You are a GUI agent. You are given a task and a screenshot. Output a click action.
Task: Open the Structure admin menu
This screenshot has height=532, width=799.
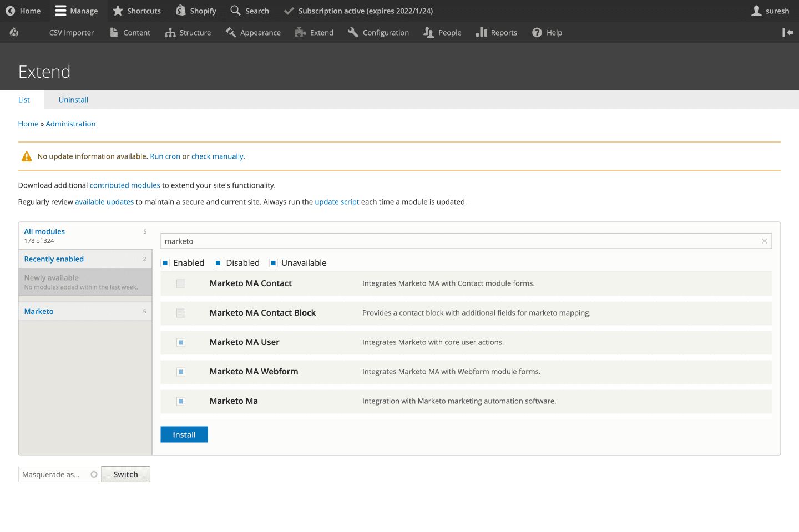tap(188, 33)
